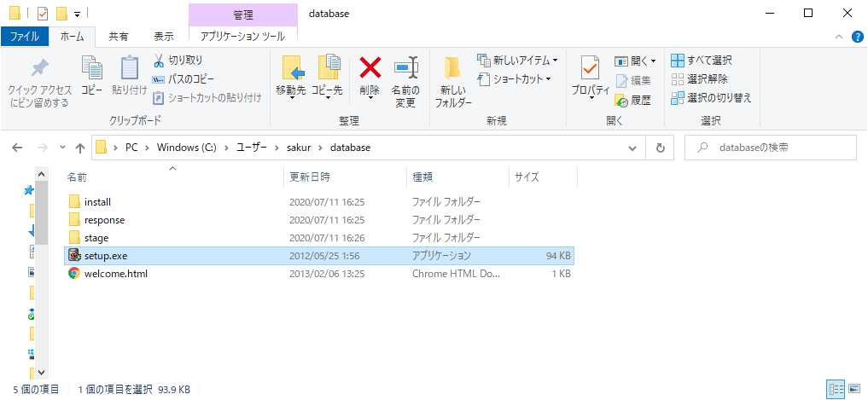This screenshot has width=868, height=400.
Task: Click navigation pane scroll up arrow
Action: coord(42,174)
